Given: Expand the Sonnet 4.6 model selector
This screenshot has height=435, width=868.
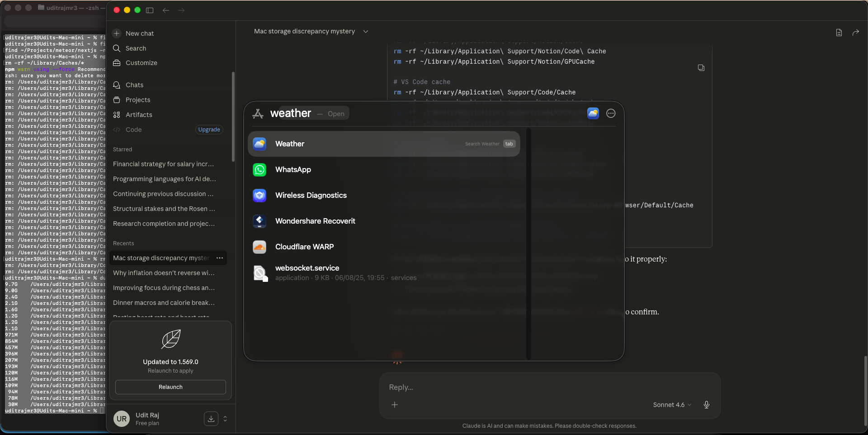Looking at the screenshot, I should pos(672,405).
